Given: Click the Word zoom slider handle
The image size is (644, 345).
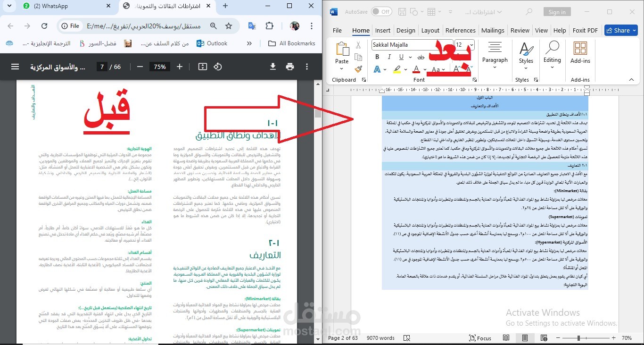Looking at the screenshot, I should (578, 338).
